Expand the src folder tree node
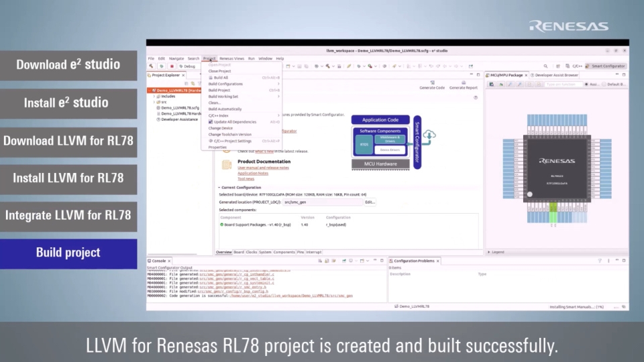The image size is (644, 362). [x=154, y=102]
